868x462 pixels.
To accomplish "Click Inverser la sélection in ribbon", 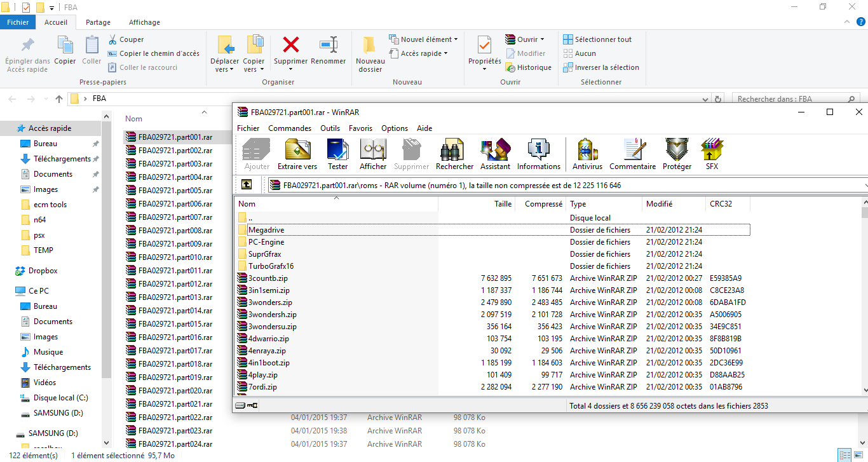I will tap(601, 67).
